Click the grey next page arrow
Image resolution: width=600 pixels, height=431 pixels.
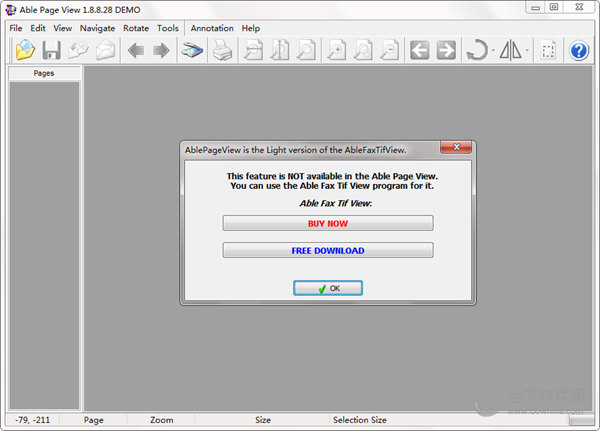coord(161,50)
